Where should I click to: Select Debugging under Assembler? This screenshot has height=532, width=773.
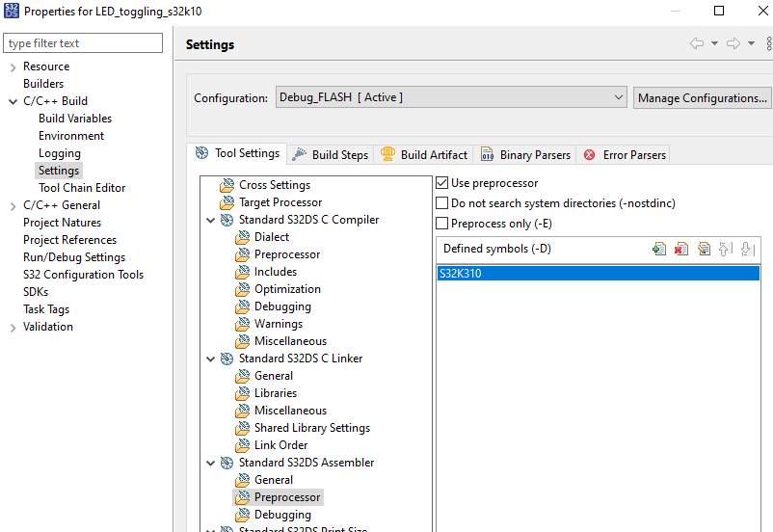[x=282, y=515]
